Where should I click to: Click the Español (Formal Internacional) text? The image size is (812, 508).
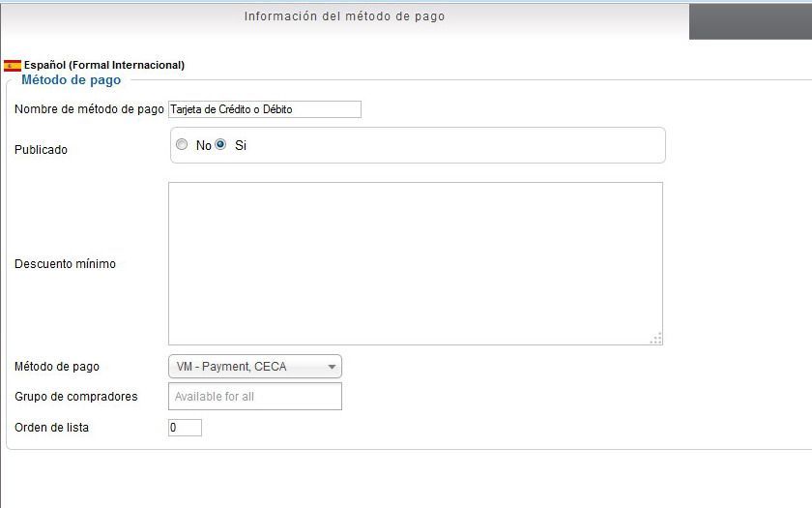[104, 66]
